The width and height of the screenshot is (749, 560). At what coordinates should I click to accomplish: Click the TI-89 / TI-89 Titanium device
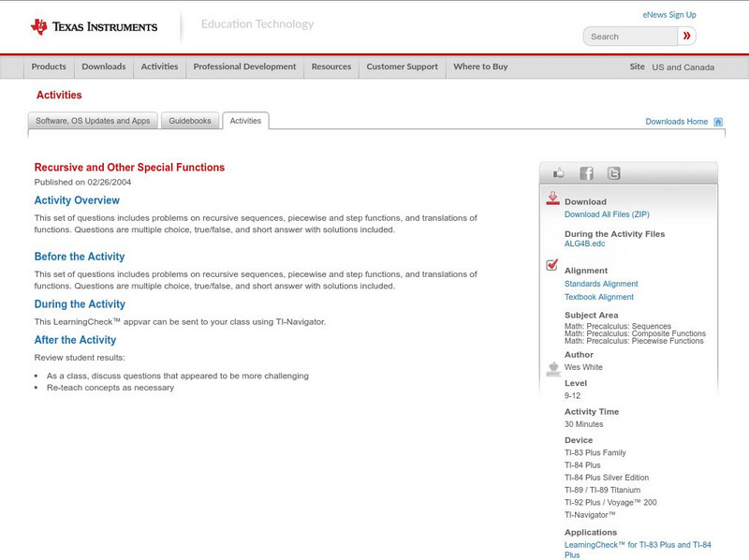click(x=602, y=490)
